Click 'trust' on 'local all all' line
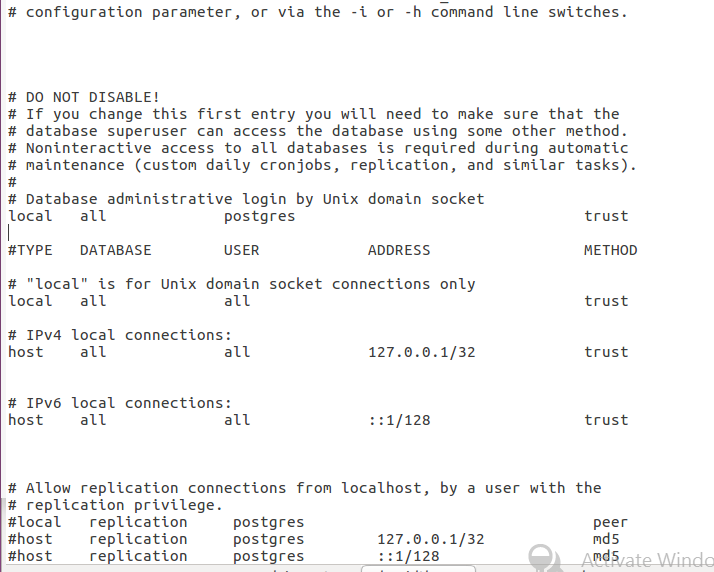The image size is (714, 572). (606, 301)
